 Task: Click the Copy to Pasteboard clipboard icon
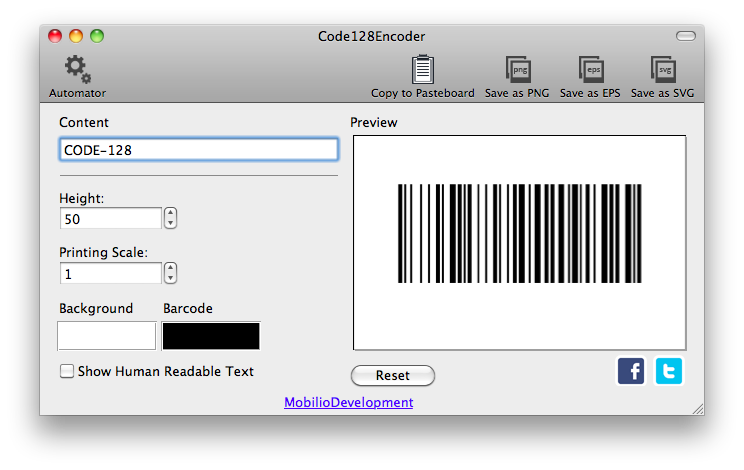[422, 69]
